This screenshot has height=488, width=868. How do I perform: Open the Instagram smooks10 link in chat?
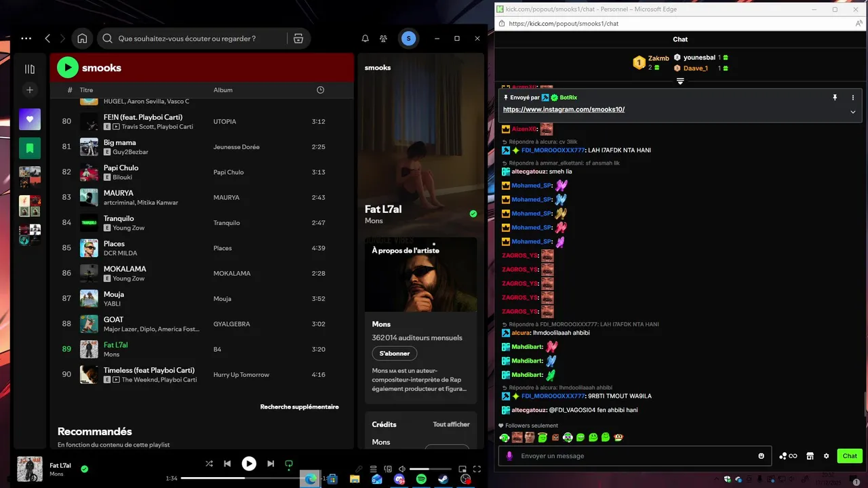[x=564, y=109]
